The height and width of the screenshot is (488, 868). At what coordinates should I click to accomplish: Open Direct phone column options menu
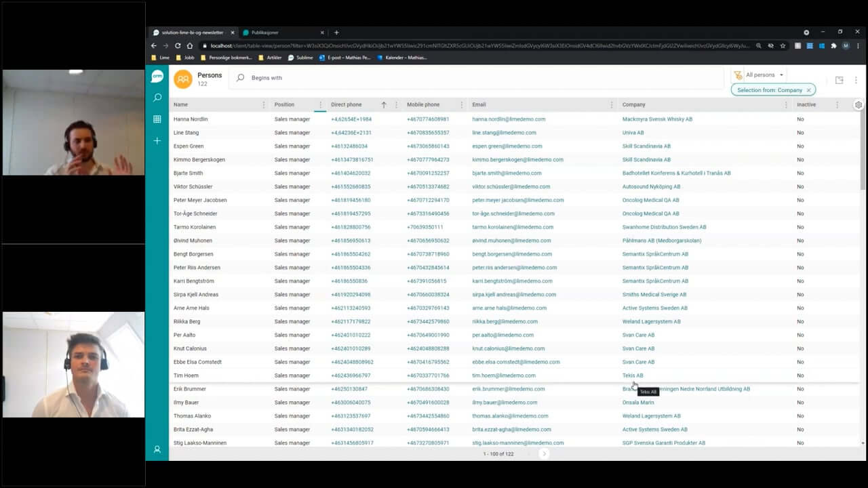[x=396, y=105]
